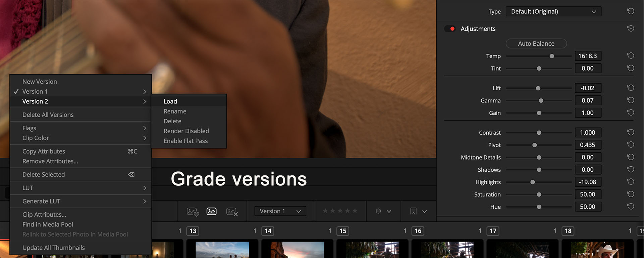
Task: Reset the Contrast value
Action: point(631,132)
